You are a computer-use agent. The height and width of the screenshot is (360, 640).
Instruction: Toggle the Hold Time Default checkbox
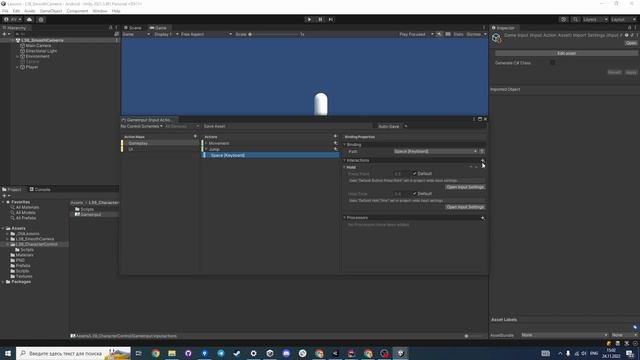coord(414,193)
